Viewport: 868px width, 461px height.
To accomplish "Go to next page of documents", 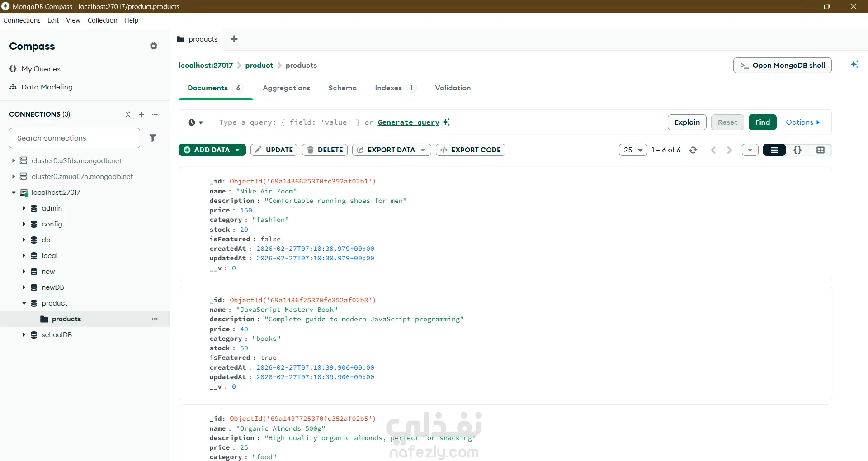I will (729, 150).
